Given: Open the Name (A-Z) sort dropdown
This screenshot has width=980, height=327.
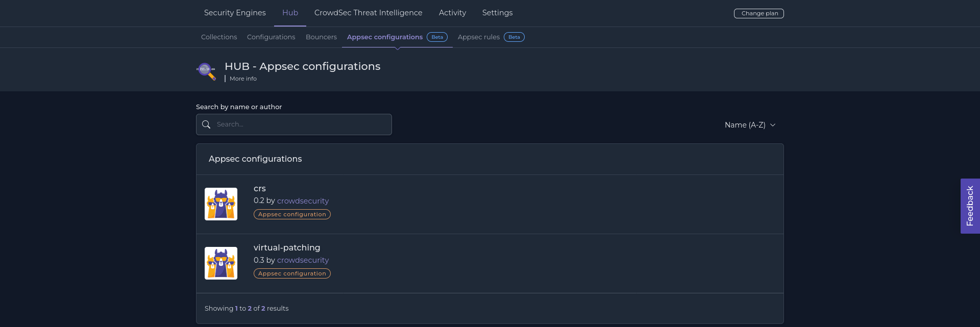Looking at the screenshot, I should click(x=745, y=124).
